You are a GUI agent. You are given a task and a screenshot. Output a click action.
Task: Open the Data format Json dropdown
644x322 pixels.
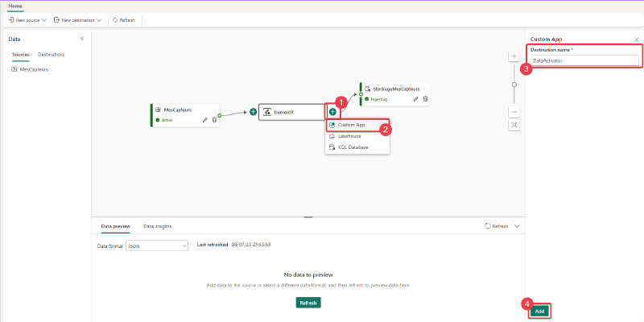tap(157, 246)
